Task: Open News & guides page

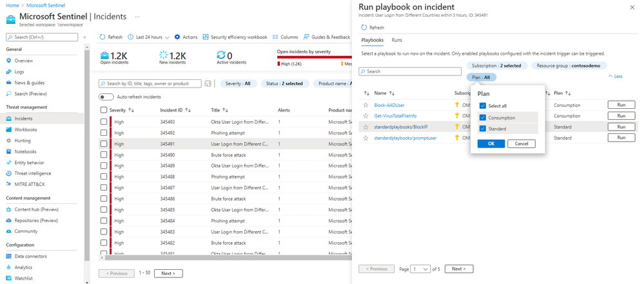Action: tap(29, 83)
